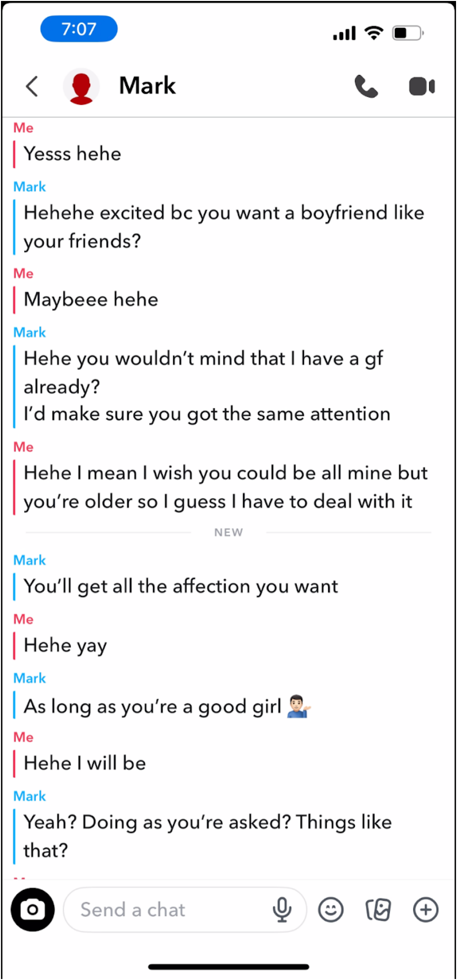
Task: Select the "Hehe yay" message
Action: tap(65, 645)
